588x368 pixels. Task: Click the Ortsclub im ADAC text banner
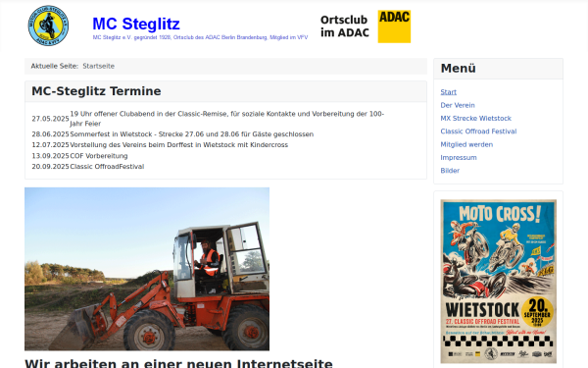point(345,26)
